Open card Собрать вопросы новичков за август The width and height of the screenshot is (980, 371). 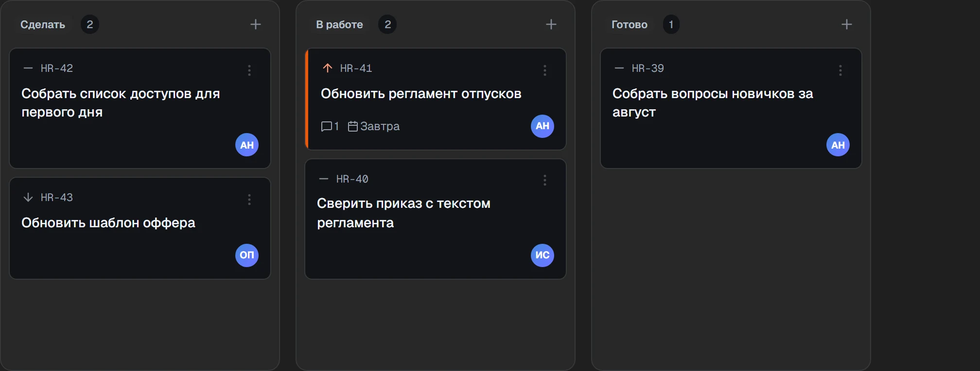731,108
